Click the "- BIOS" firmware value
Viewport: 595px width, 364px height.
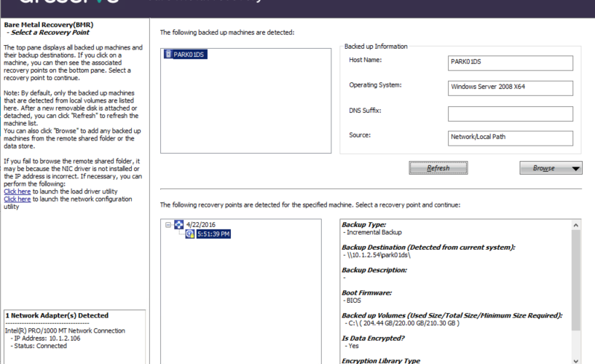[352, 300]
